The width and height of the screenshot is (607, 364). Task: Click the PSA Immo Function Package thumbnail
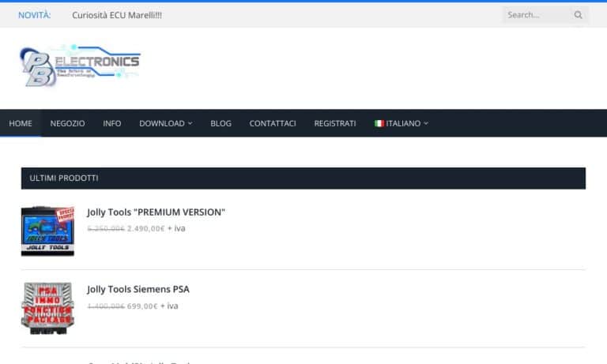[x=47, y=308]
